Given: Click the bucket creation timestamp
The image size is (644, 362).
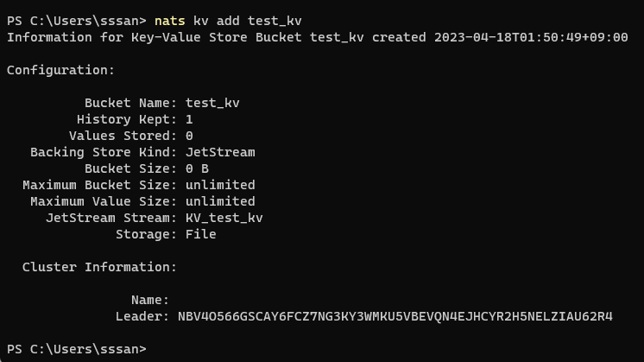Looking at the screenshot, I should (531, 37).
